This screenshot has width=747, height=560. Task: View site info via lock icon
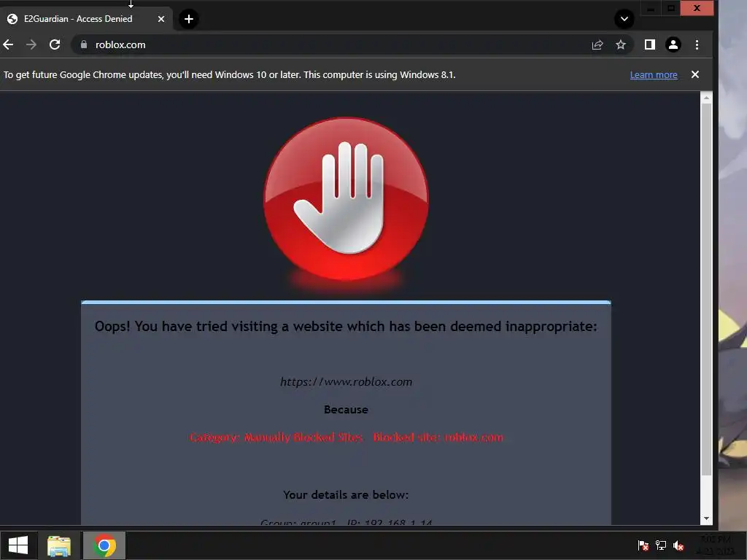click(84, 44)
